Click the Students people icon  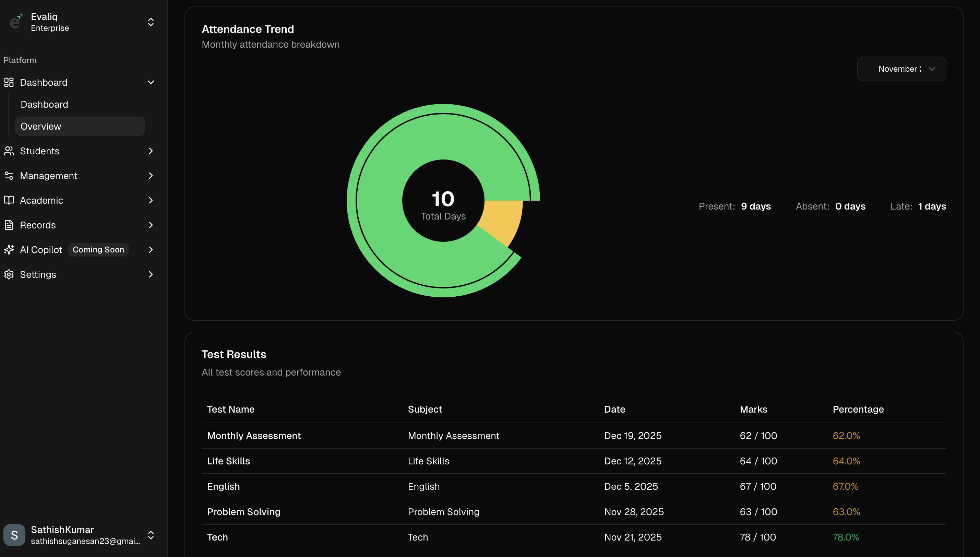pyautogui.click(x=9, y=151)
